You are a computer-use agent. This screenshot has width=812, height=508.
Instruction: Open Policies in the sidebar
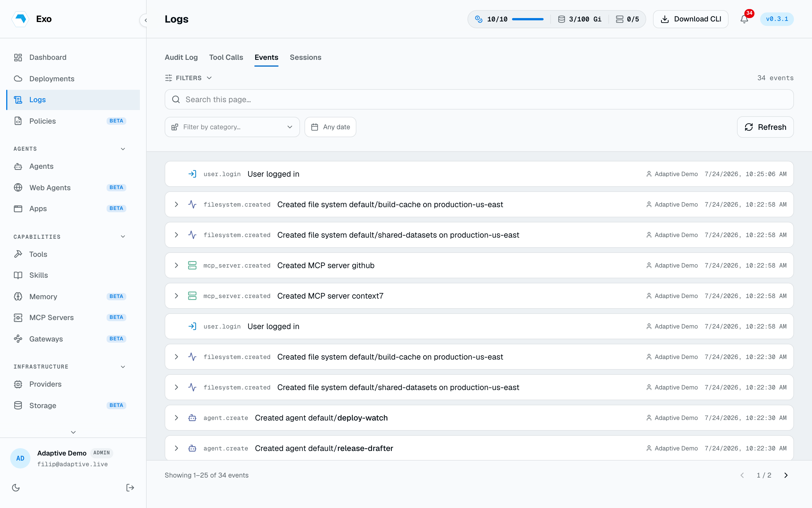click(x=73, y=121)
